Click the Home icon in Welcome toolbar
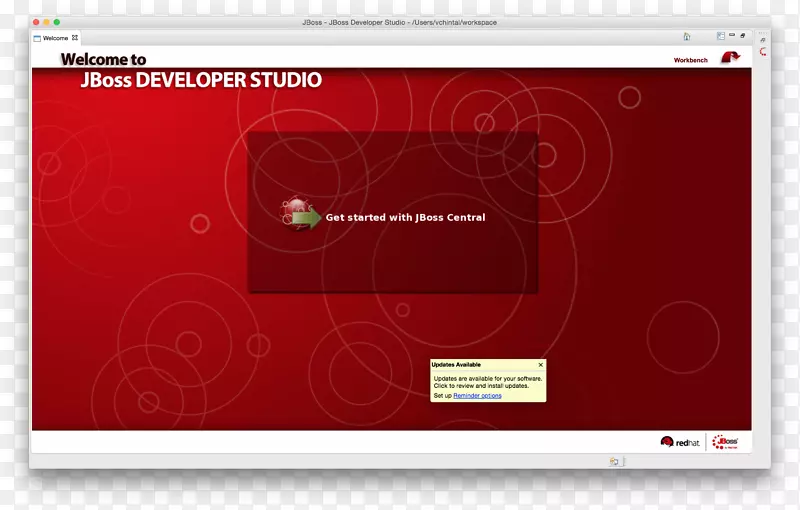Viewport: 800px width, 510px height. (x=686, y=36)
